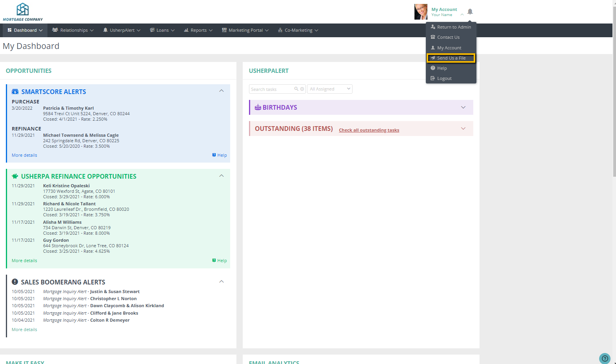Select Send Us a File menu item
Image resolution: width=616 pixels, height=364 pixels.
pyautogui.click(x=451, y=58)
